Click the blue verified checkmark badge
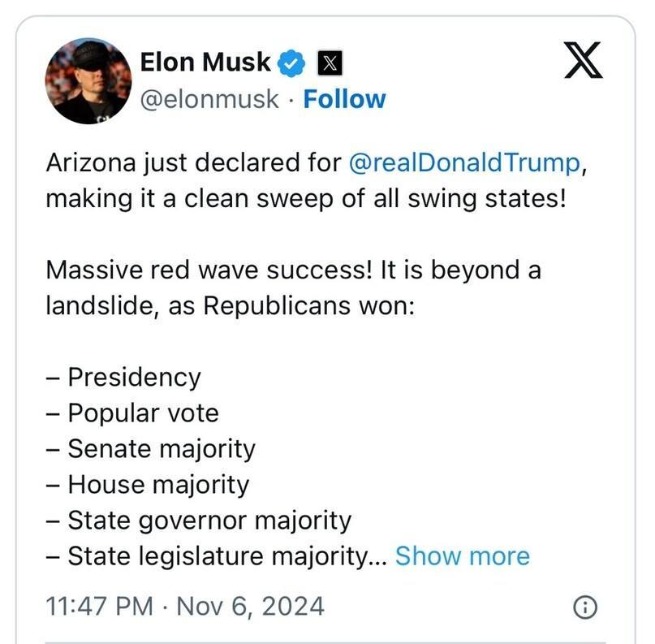The height and width of the screenshot is (644, 655). click(291, 62)
